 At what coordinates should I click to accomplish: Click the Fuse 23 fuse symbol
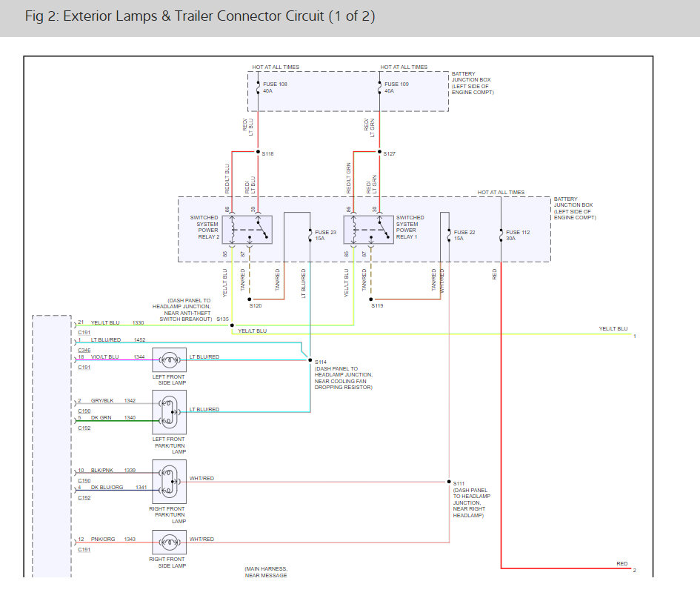click(310, 236)
